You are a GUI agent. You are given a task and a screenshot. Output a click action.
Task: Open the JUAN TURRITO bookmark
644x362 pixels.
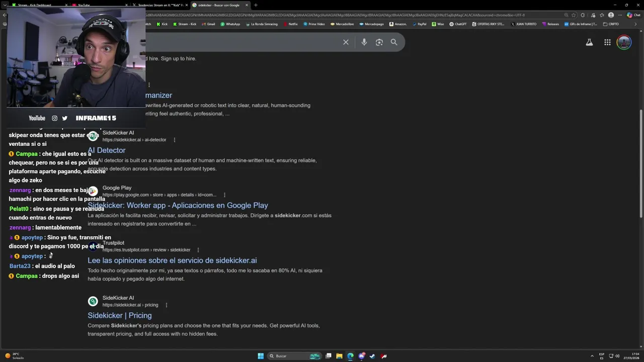coord(523,24)
